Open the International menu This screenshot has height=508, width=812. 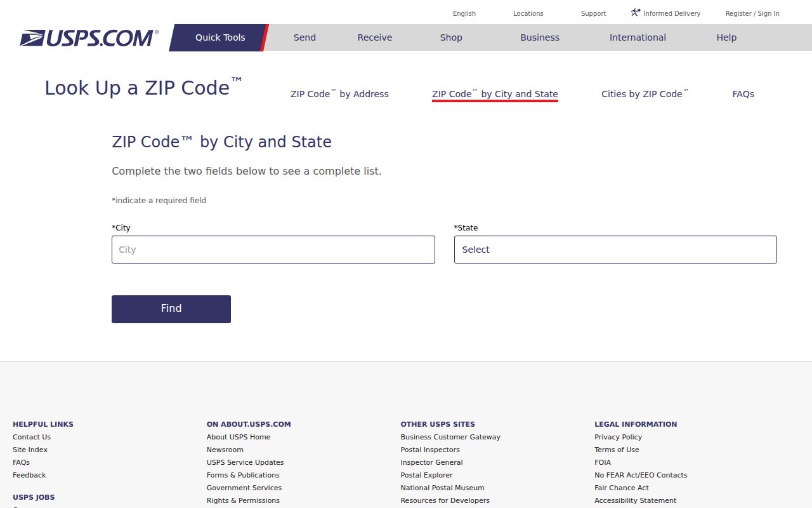tap(638, 37)
